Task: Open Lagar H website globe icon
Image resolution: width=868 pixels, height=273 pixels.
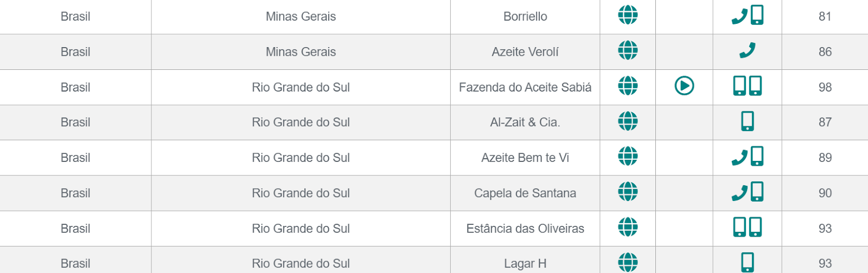Action: [628, 262]
